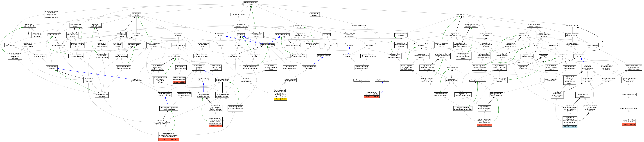Select the 'peptidyl-amino acid modification' node

[x=569, y=67]
